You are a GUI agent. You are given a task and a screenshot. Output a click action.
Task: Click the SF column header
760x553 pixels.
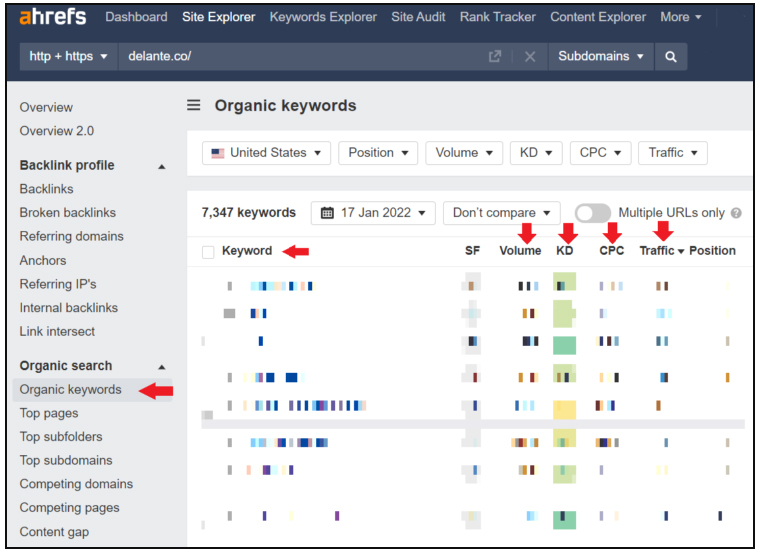472,251
